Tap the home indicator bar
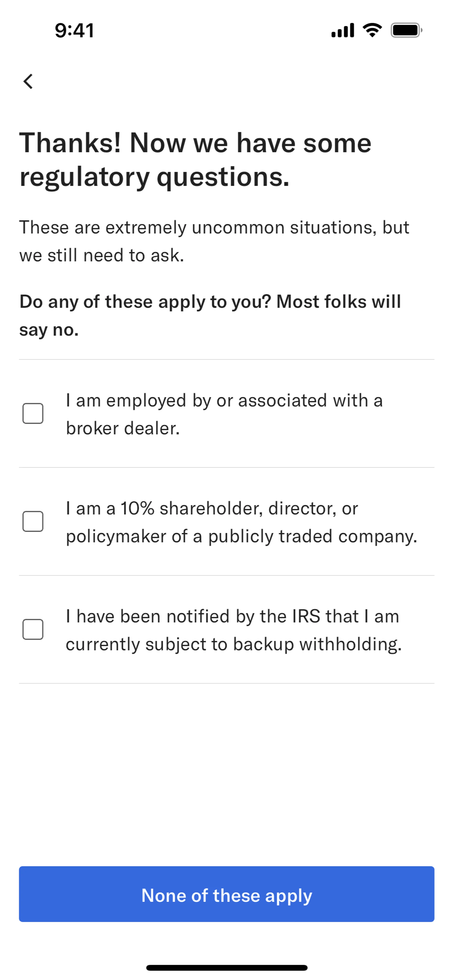Screen dimensions: 453x980 227,967
